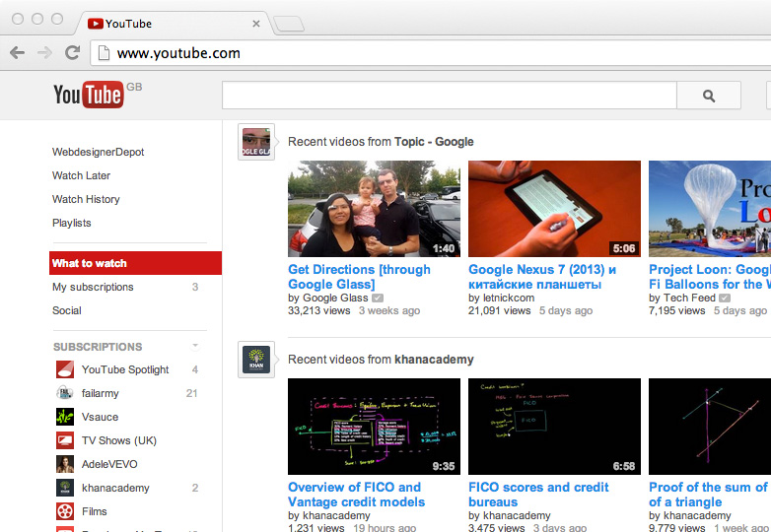The image size is (771, 532).
Task: Click the page icon in address bar
Action: click(104, 52)
